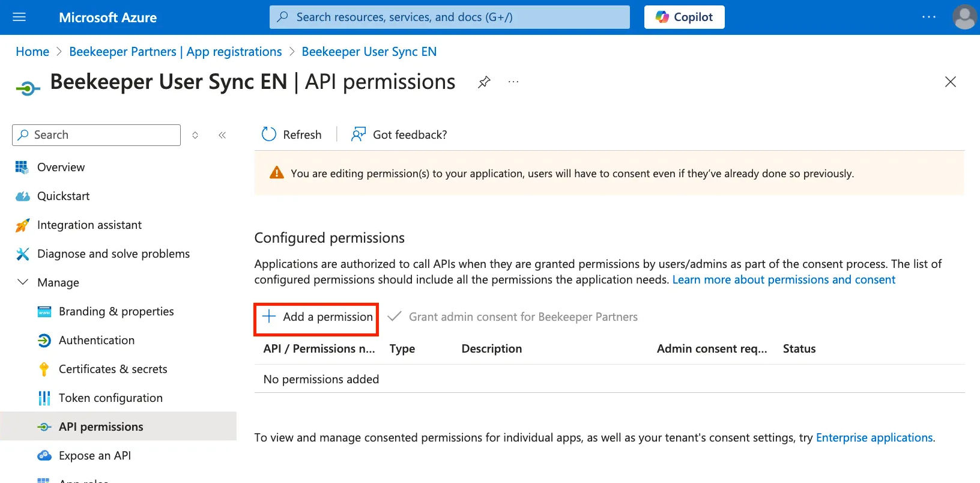Click the Admin consent required column header
The height and width of the screenshot is (483, 980).
pos(712,349)
